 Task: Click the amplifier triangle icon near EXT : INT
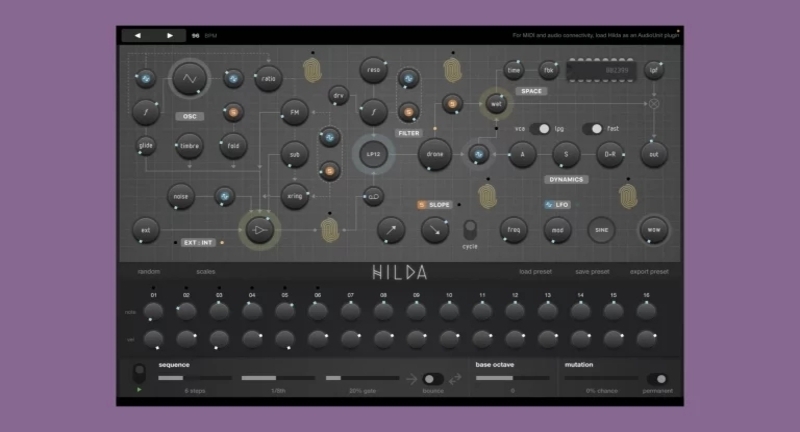coord(260,230)
